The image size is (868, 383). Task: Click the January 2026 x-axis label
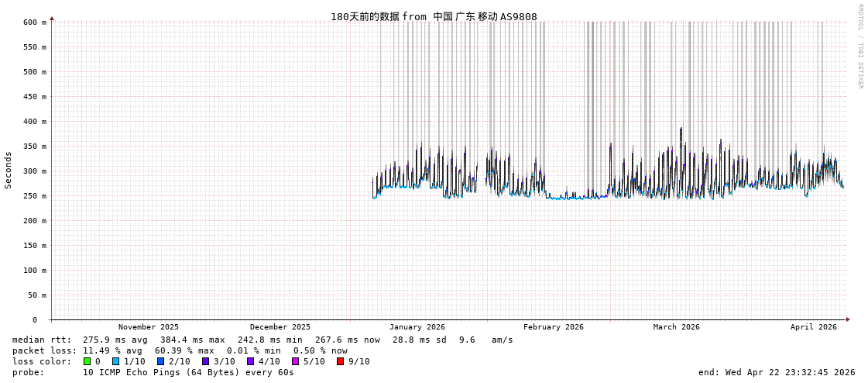coord(417,327)
